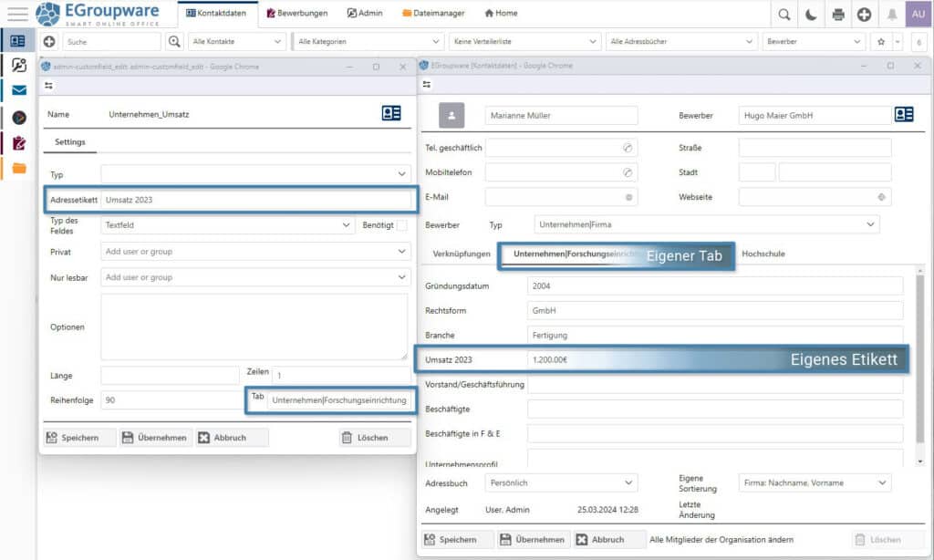Expand the Alle Kategorien dropdown
The width and height of the screenshot is (934, 560).
point(368,42)
